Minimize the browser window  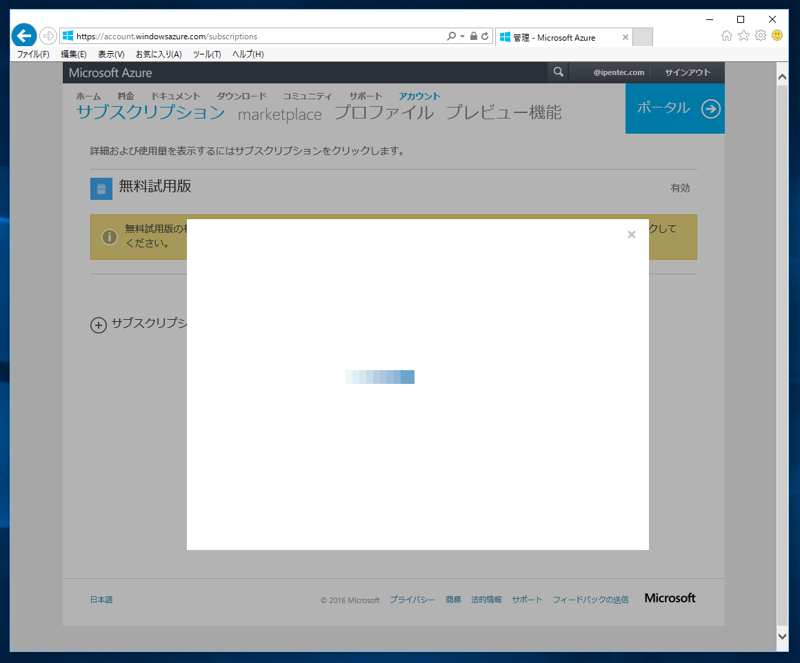pyautogui.click(x=709, y=19)
